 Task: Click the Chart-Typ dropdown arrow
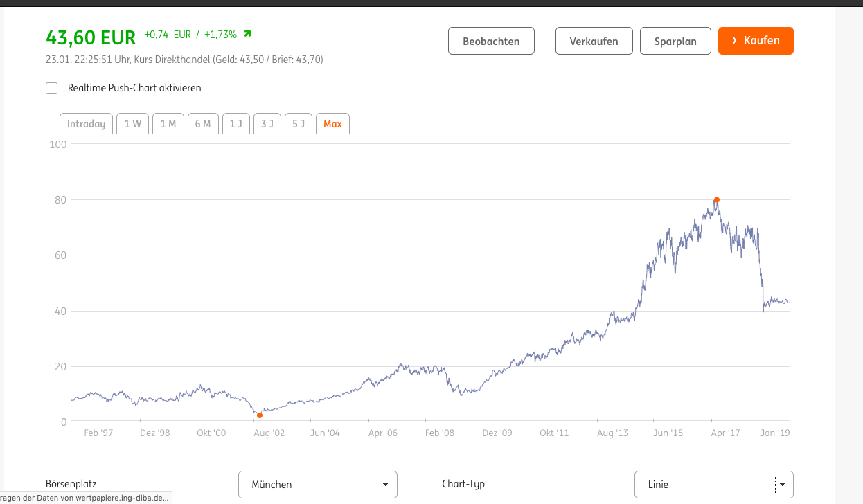click(x=783, y=485)
